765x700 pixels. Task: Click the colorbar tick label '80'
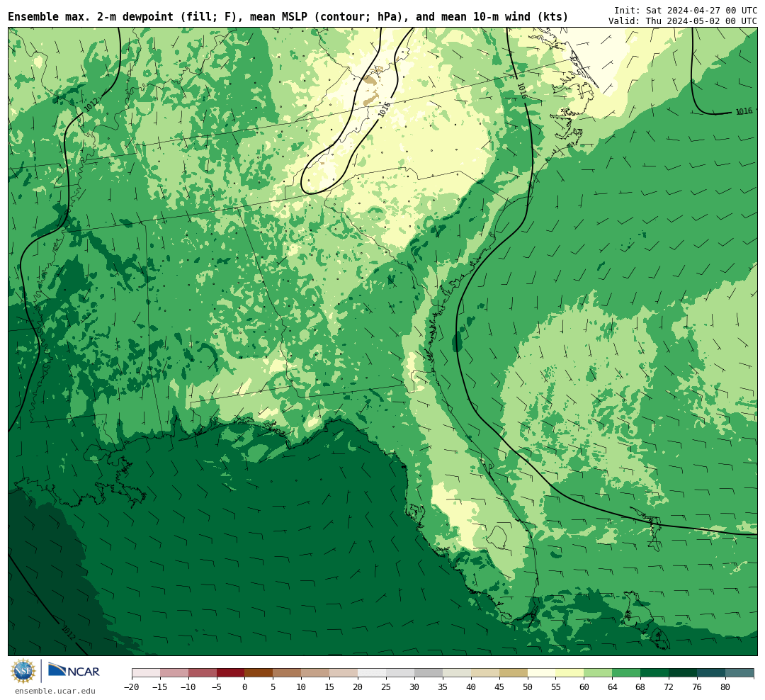tap(725, 687)
